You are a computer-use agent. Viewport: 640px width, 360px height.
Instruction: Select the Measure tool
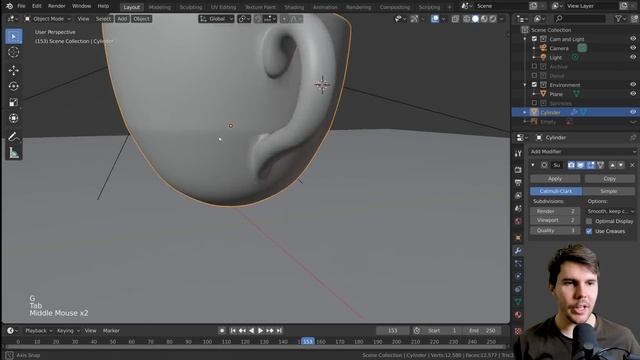13,153
